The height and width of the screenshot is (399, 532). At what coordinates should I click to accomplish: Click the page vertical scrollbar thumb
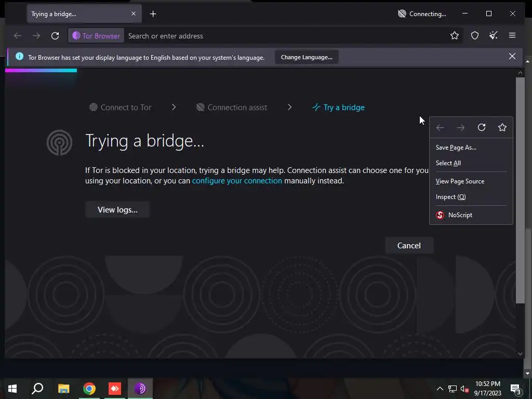click(520, 190)
